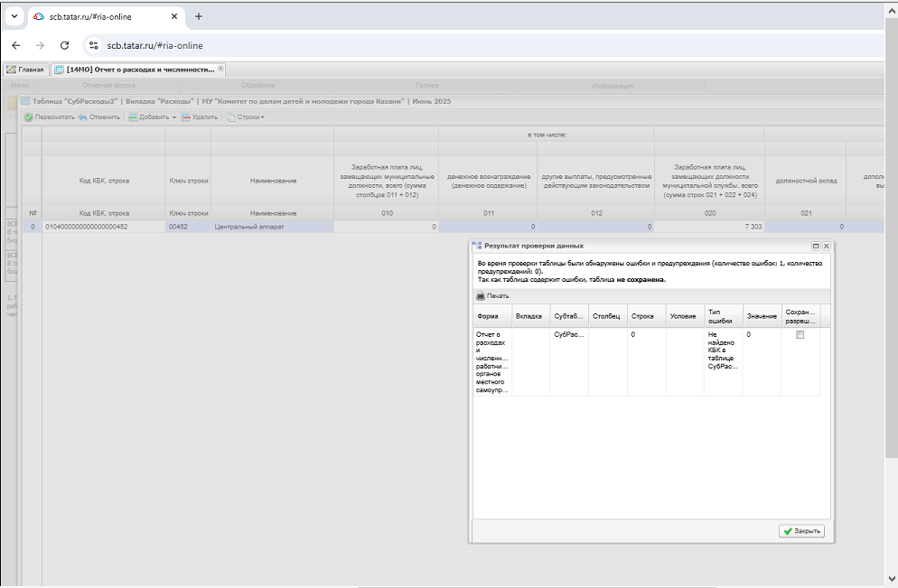This screenshot has width=898, height=588.
Task: Click the browser forward arrow
Action: click(40, 46)
